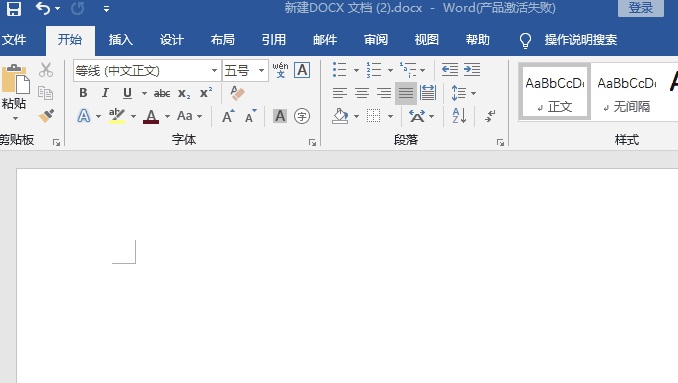Open Customize Quick Access Toolbar menu
This screenshot has height=383, width=678.
click(x=106, y=9)
